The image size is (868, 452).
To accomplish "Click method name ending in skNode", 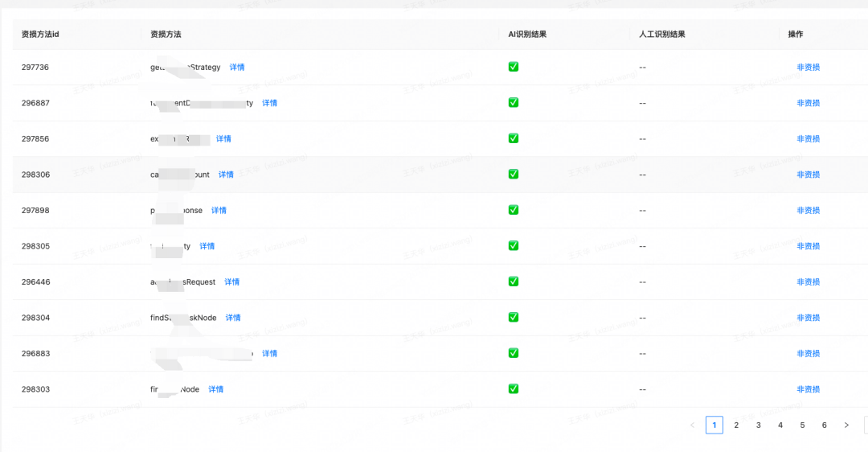I will [183, 318].
